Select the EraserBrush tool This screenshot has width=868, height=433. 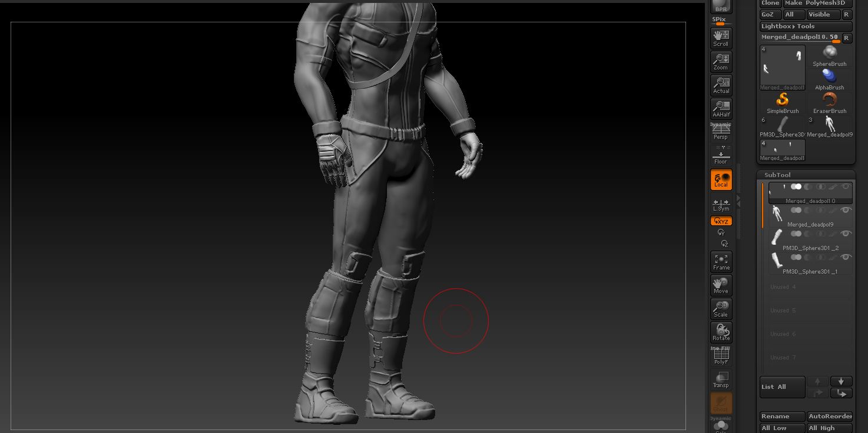pyautogui.click(x=829, y=103)
